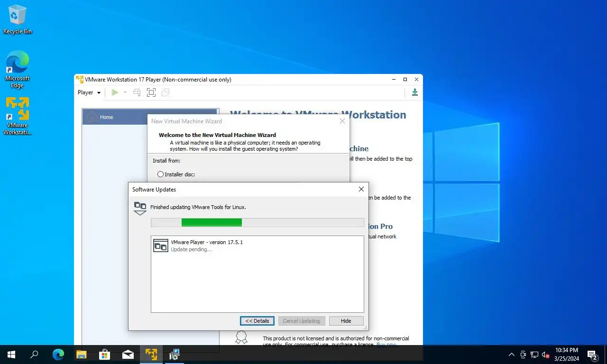Show hidden system tray icons chevron
607x364 pixels.
click(x=512, y=355)
